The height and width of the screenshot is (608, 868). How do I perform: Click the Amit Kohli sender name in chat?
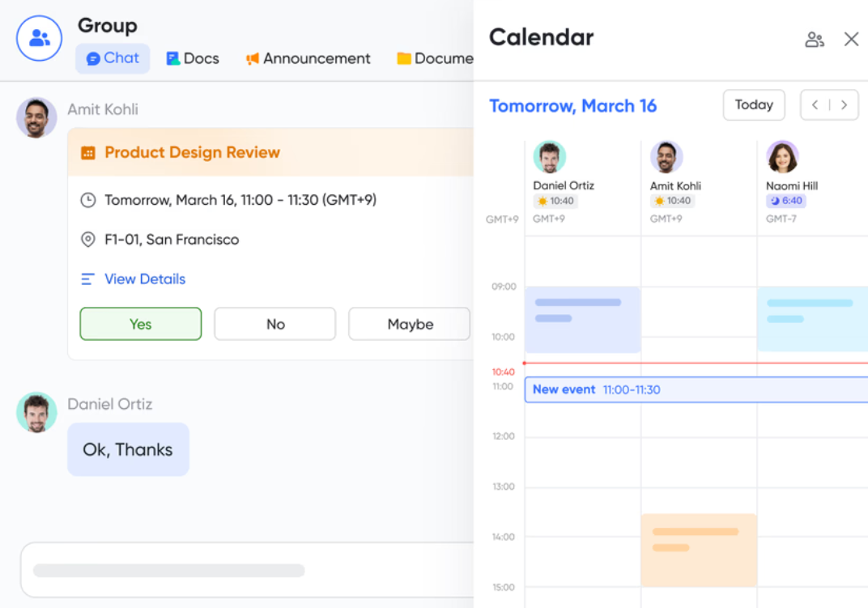pos(103,109)
